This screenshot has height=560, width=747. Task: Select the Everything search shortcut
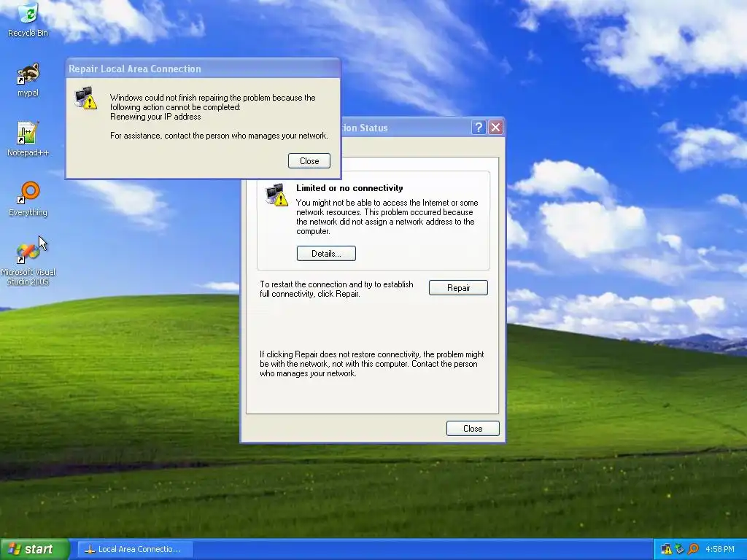coord(28,198)
